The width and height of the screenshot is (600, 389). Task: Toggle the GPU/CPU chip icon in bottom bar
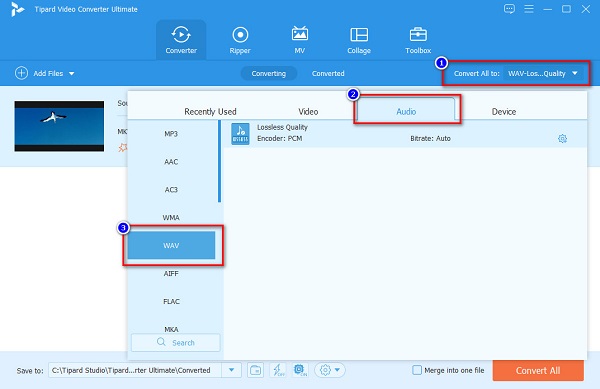tap(300, 370)
